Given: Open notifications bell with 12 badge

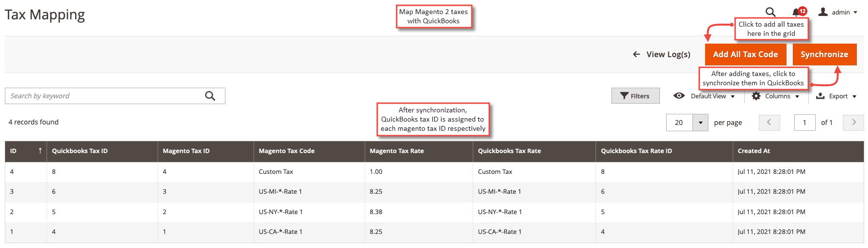Looking at the screenshot, I should (x=799, y=12).
